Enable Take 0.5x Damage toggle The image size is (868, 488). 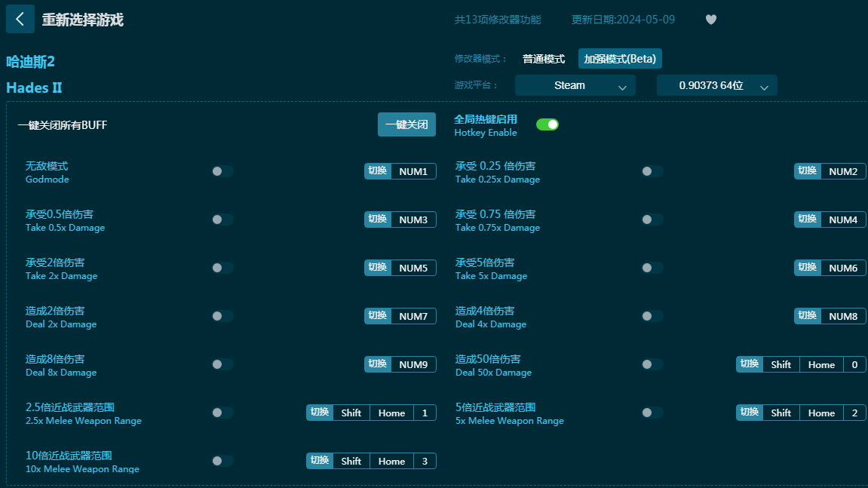click(x=222, y=219)
